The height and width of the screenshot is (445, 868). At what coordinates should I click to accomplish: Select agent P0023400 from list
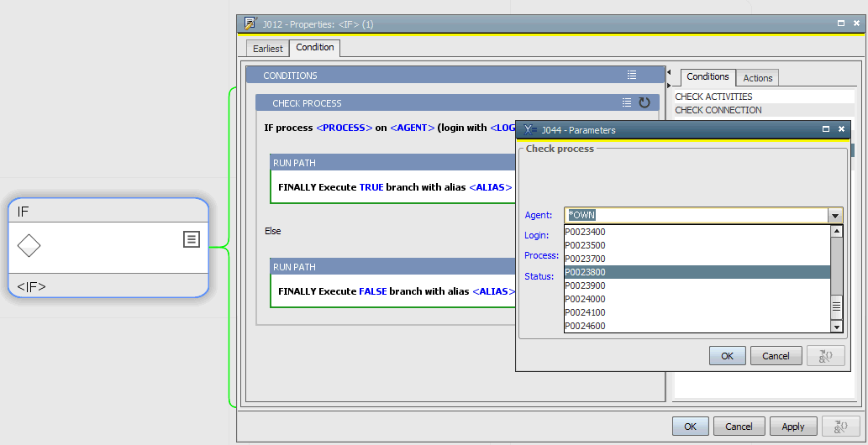click(697, 232)
